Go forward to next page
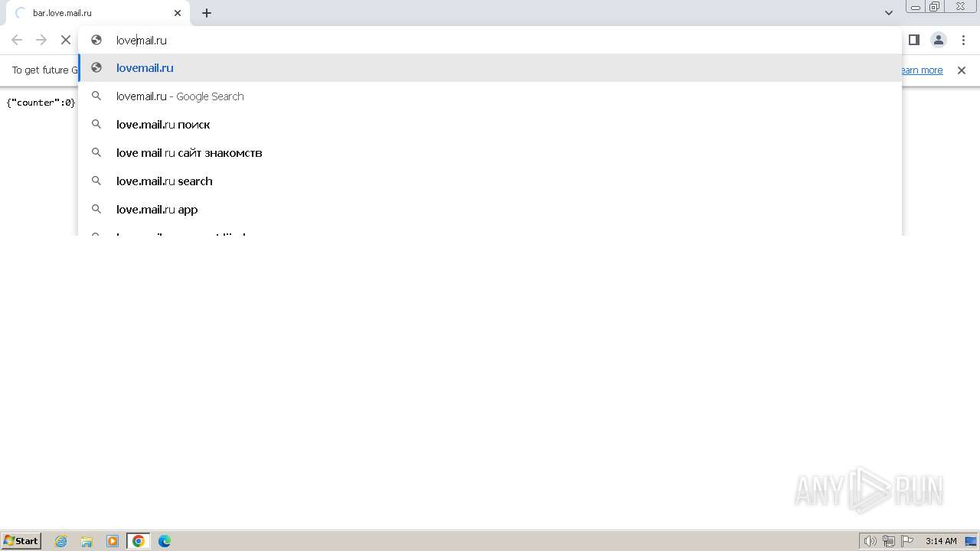Screen dimensions: 980x551 pyautogui.click(x=41, y=40)
